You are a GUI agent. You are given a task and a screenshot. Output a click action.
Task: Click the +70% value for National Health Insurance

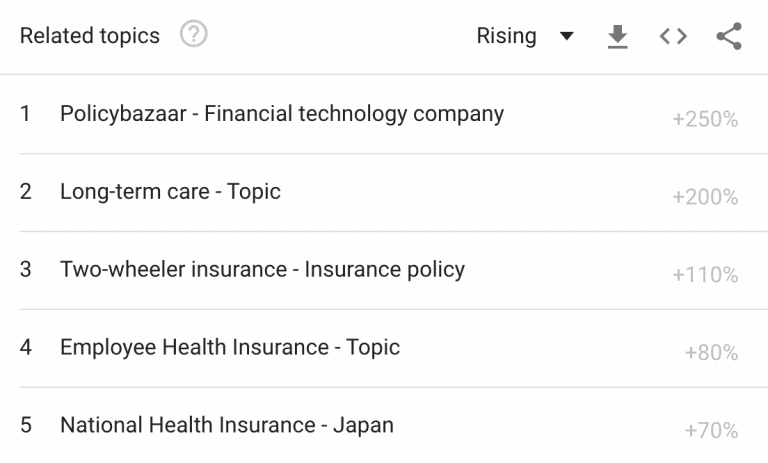tap(711, 431)
